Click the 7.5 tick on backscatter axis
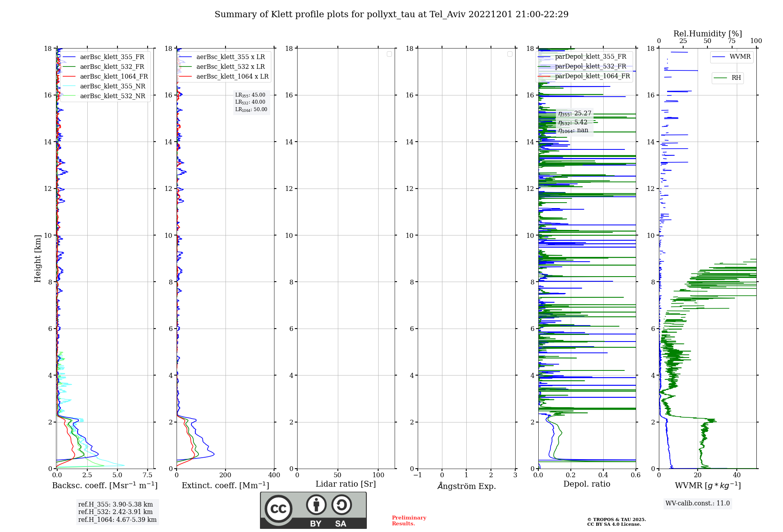Screen dimensions: 783x532 click(148, 475)
